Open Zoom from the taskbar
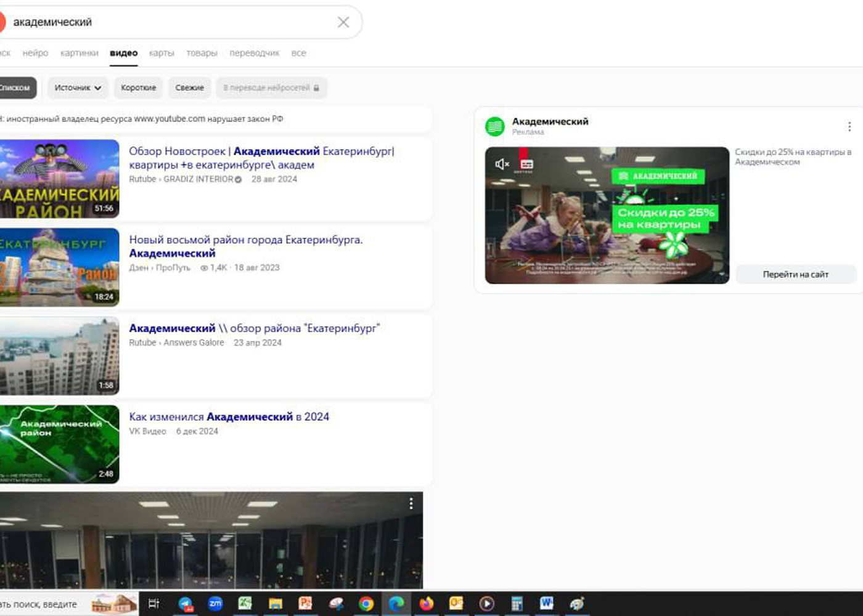863x616 pixels. pyautogui.click(x=215, y=604)
